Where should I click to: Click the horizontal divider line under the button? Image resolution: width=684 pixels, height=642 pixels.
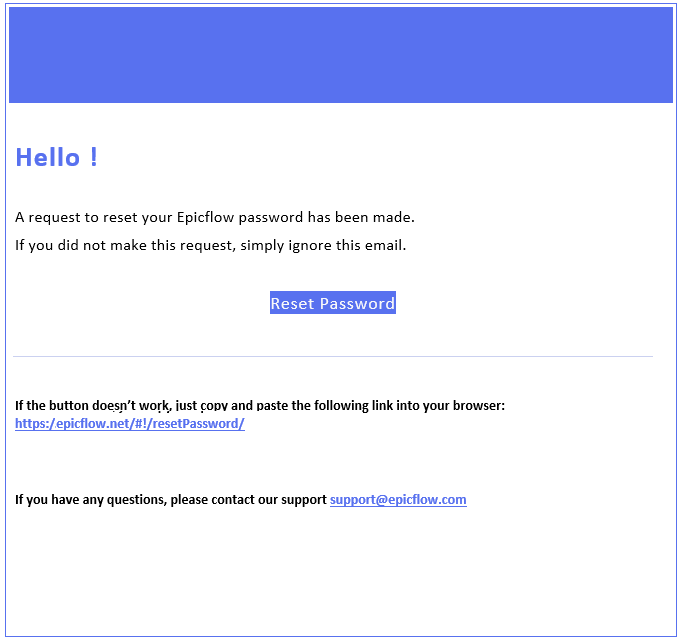tap(333, 356)
